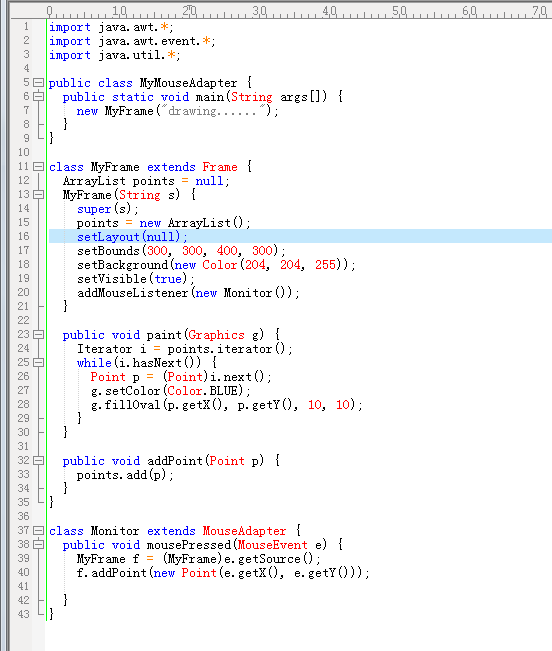The width and height of the screenshot is (552, 651).
Task: Click 'MouseAdapter' in Monitor class declaration
Action: tap(244, 531)
